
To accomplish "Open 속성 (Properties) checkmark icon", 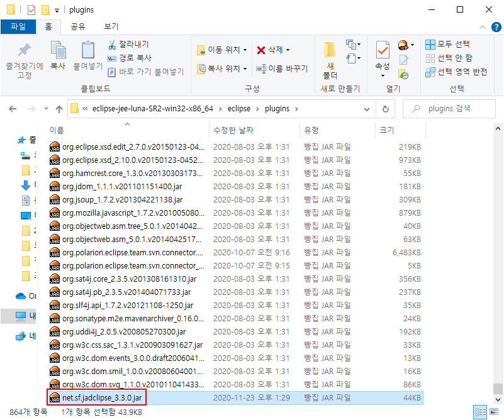I will click(383, 50).
